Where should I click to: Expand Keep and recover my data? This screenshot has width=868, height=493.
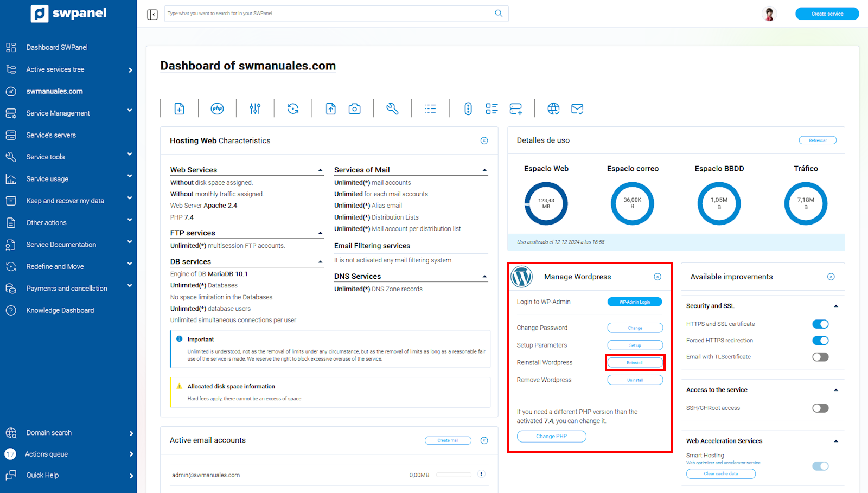[x=65, y=201]
